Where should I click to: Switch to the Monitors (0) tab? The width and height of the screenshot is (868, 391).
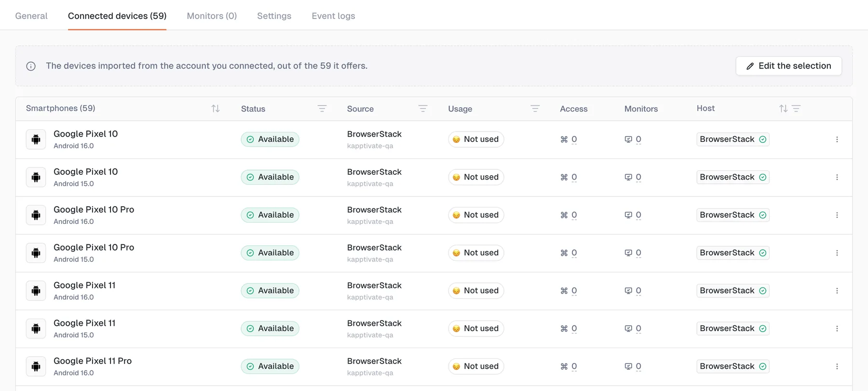(212, 16)
